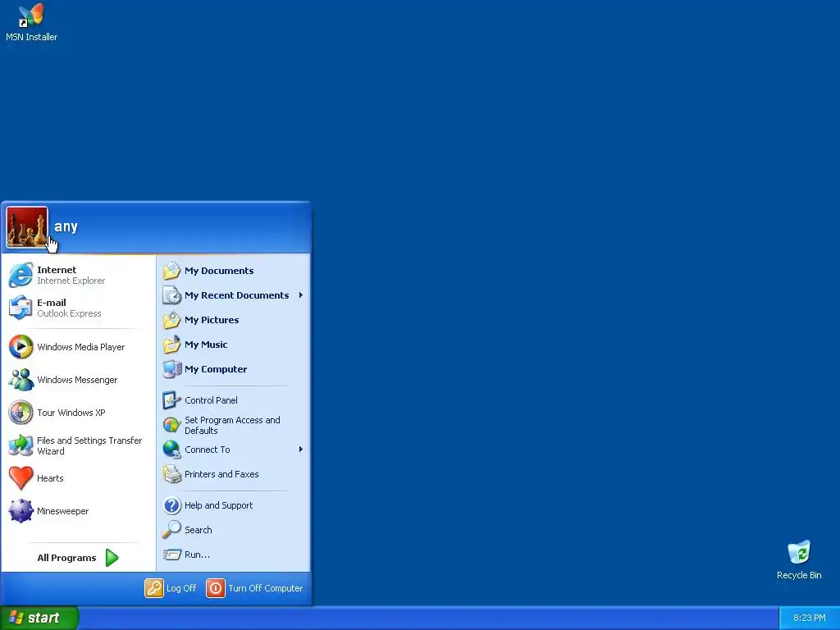This screenshot has height=630, width=840.
Task: Choose Help and Support menu entry text
Action: coord(218,505)
